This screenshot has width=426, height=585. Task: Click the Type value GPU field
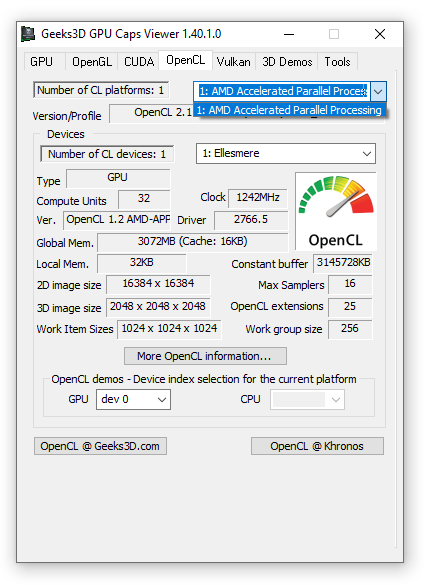(118, 178)
